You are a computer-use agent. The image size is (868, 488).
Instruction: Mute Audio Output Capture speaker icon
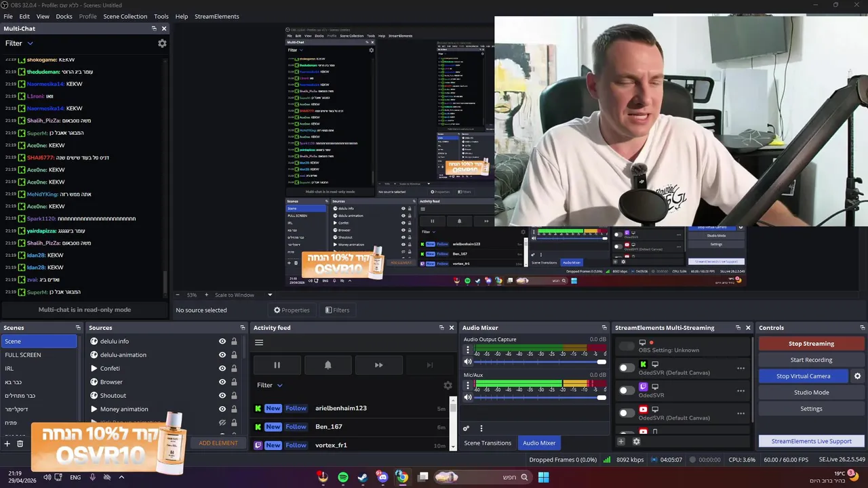(x=467, y=361)
